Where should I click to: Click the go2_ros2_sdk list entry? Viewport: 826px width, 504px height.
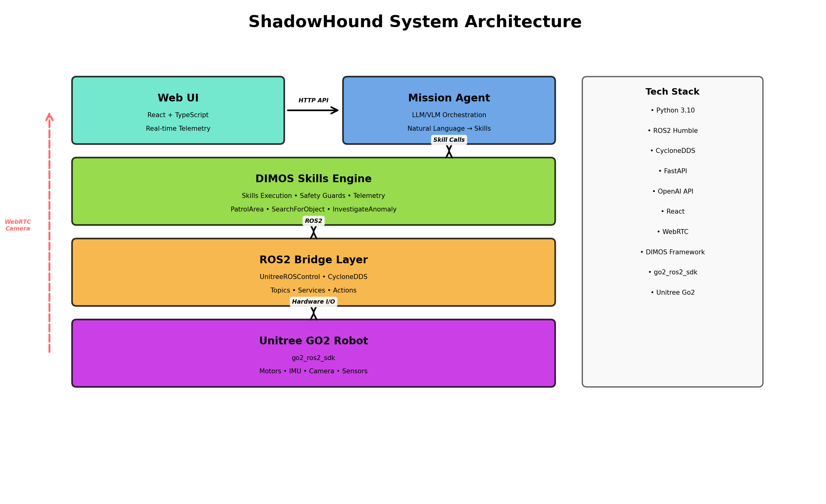(675, 272)
